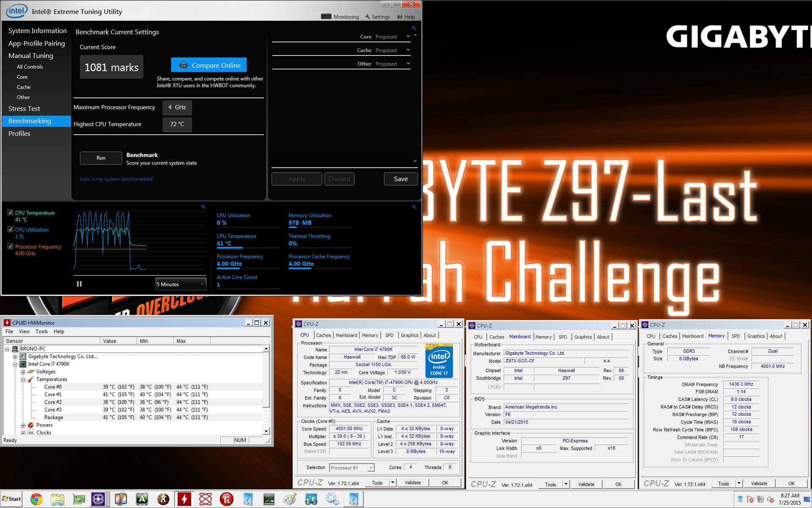
Task: Open the HWMonitor File menu
Action: (x=9, y=331)
